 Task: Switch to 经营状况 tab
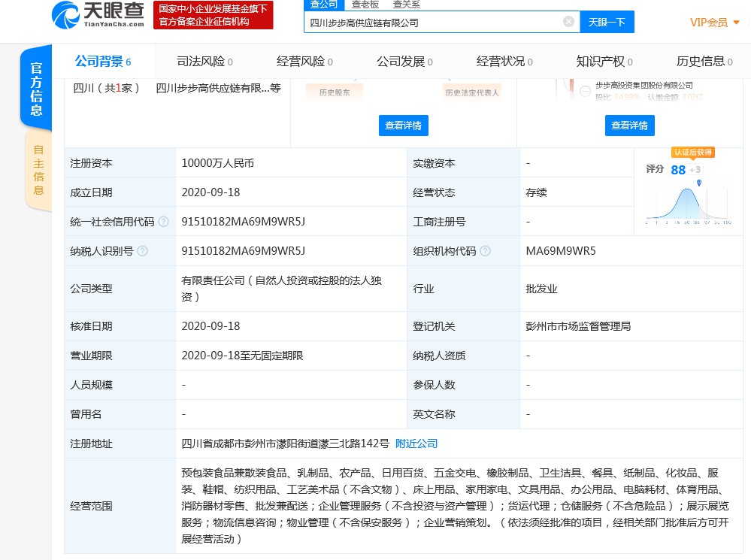coord(504,62)
